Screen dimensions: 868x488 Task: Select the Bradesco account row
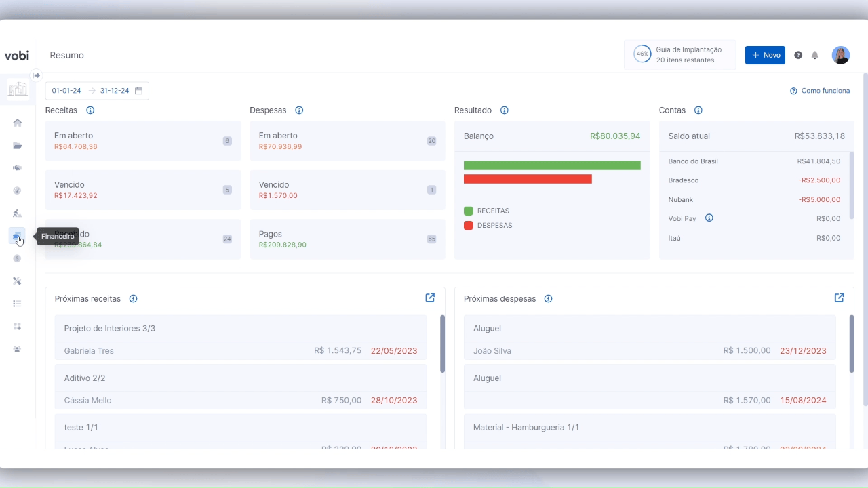pos(754,180)
